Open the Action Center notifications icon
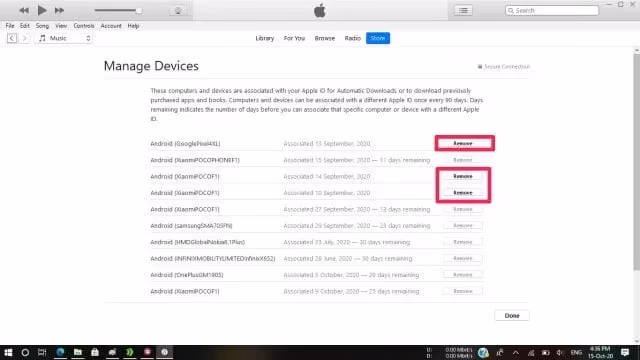 625,352
